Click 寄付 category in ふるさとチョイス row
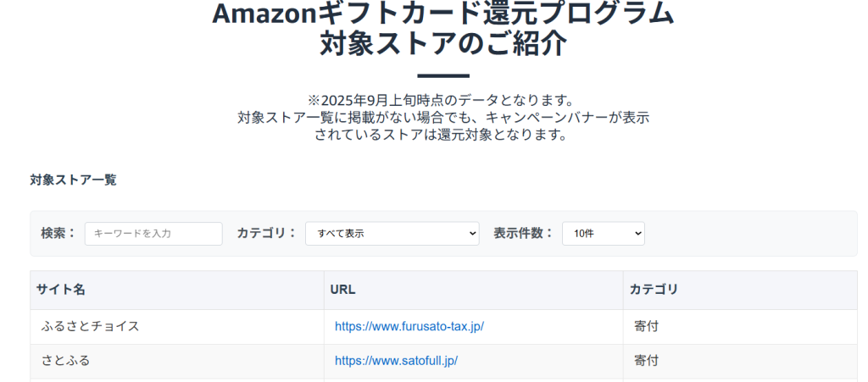This screenshot has height=382, width=868. [646, 326]
